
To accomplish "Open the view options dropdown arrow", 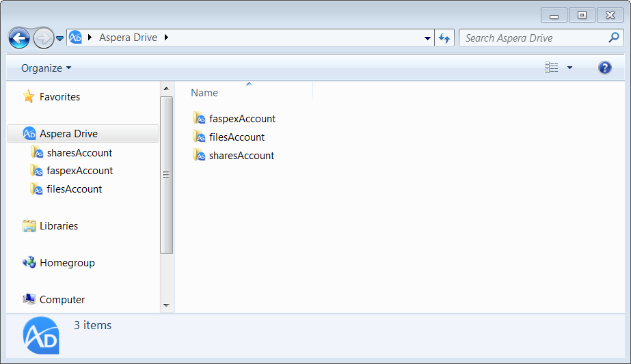I will pos(570,68).
